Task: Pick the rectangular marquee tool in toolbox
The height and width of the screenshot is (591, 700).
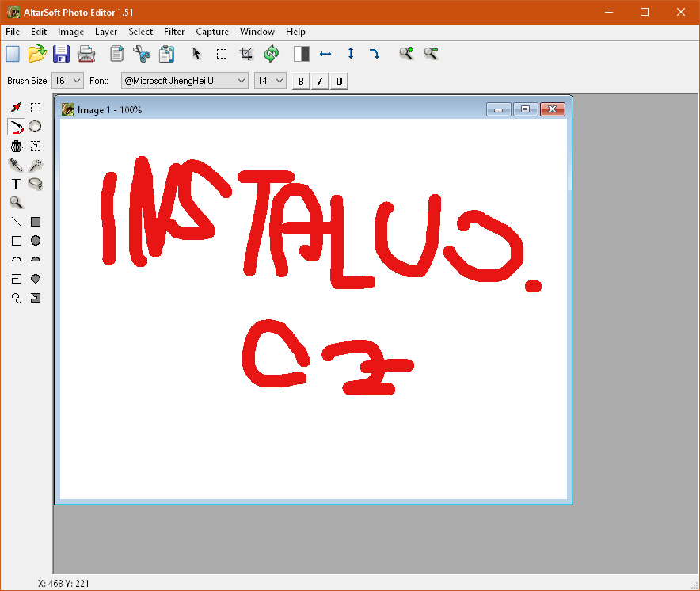Action: coord(36,108)
